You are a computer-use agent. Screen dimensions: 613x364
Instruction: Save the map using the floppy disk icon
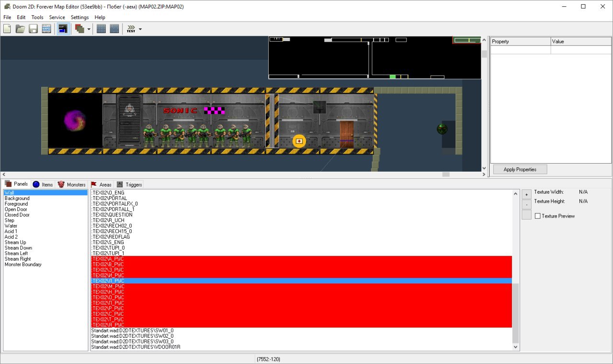click(34, 29)
